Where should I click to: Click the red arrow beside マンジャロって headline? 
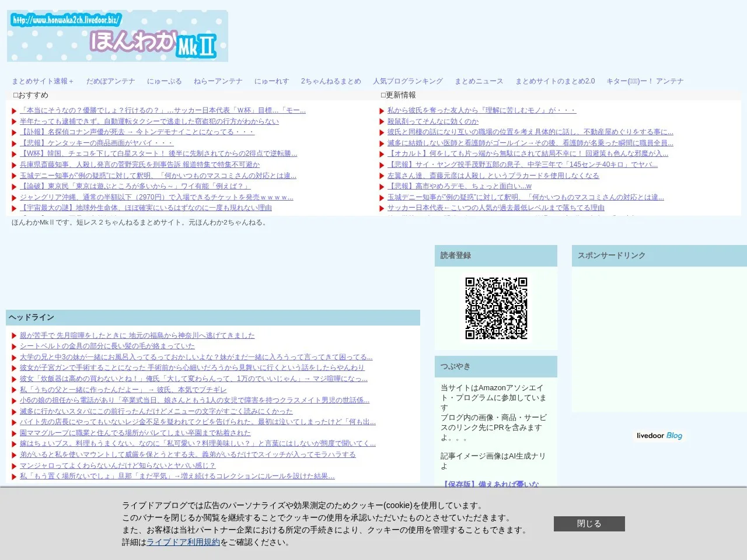[x=14, y=466]
